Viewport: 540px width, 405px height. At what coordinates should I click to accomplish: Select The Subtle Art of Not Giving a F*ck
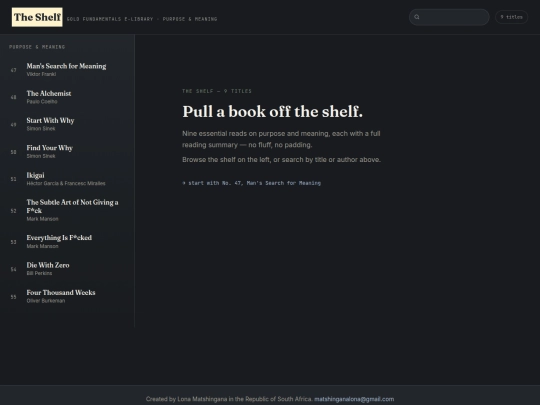(x=67, y=210)
